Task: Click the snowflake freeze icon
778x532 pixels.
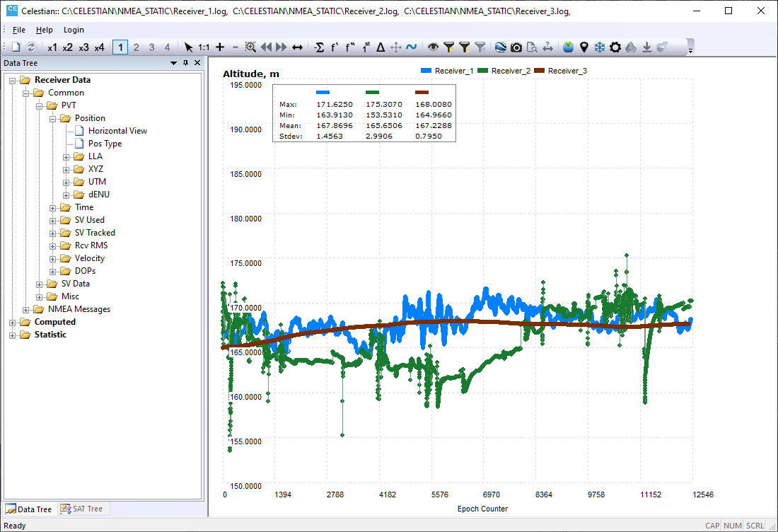Action: (600, 47)
